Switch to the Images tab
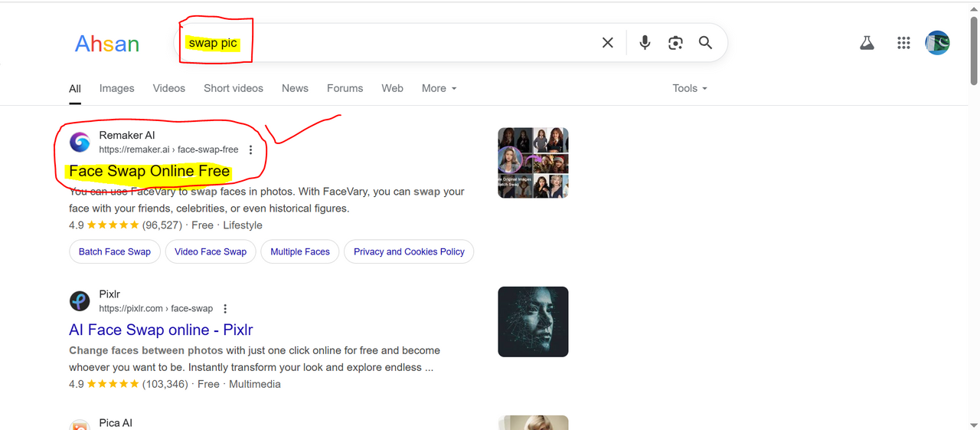Image resolution: width=980 pixels, height=430 pixels. (x=117, y=88)
